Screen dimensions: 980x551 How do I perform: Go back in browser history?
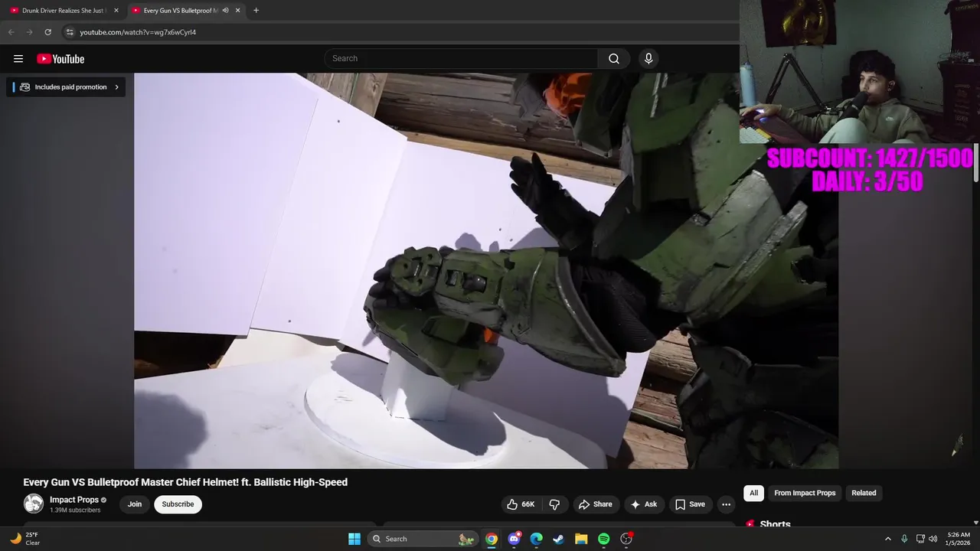11,32
